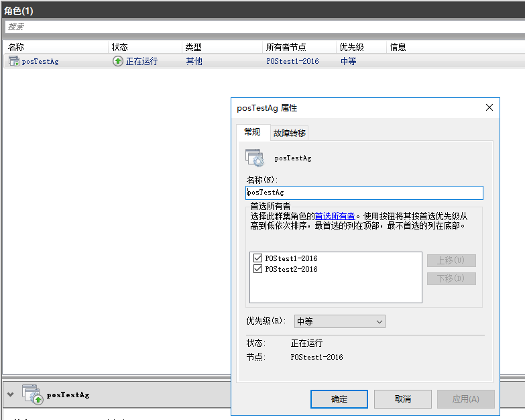
Task: Click the role icon inside properties dialog
Action: tap(255, 158)
